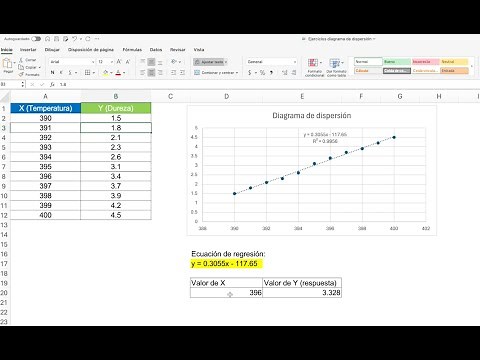The image size is (480, 360).
Task: Open Dar formato como tabla menu
Action: (336, 68)
